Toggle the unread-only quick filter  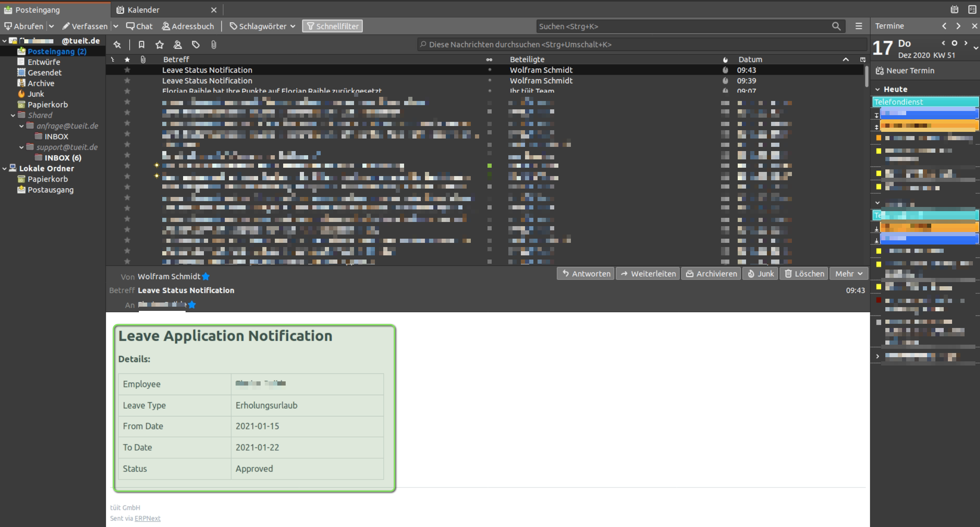pyautogui.click(x=141, y=45)
